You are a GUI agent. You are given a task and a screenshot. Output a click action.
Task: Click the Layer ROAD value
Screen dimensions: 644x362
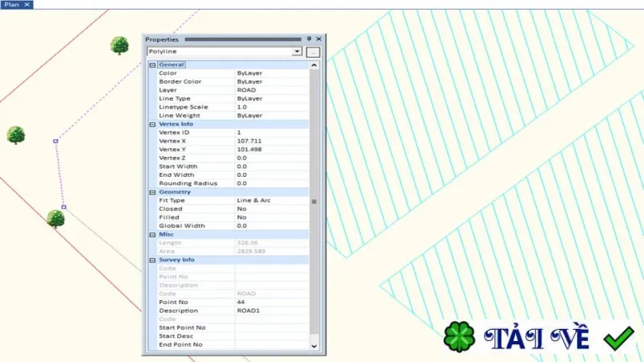272,90
